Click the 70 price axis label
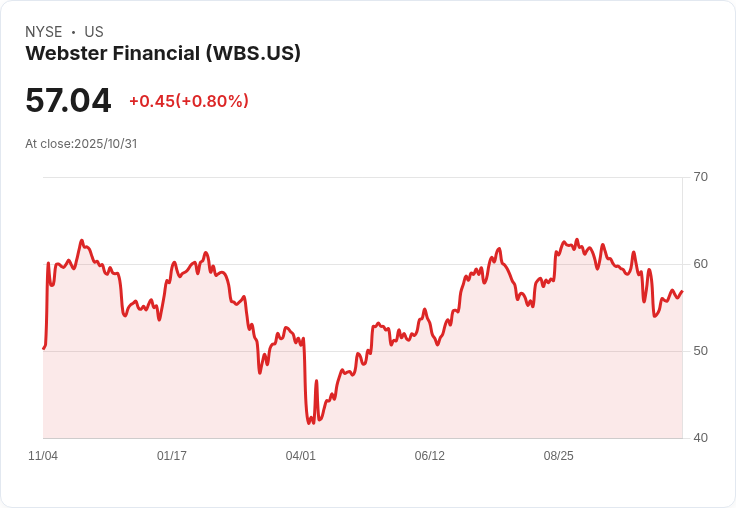The width and height of the screenshot is (736, 508). coord(700,177)
